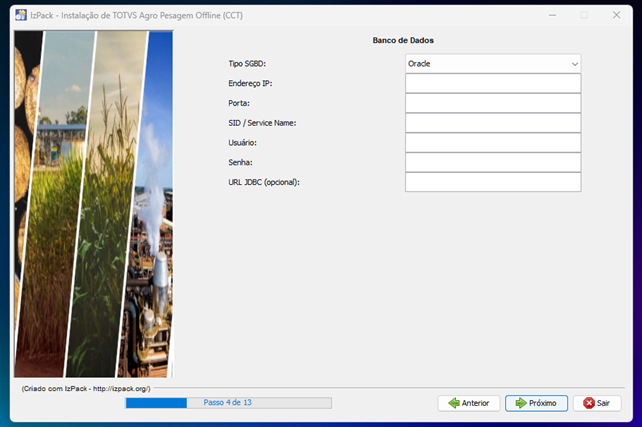Select the Usuário input box
Viewport: 642px width, 427px height.
[493, 142]
